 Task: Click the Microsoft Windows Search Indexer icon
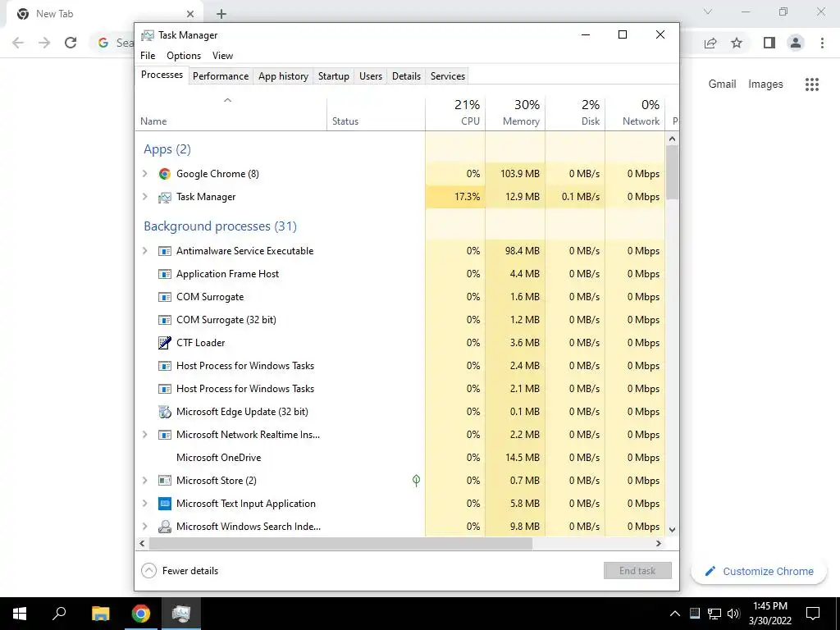click(164, 527)
